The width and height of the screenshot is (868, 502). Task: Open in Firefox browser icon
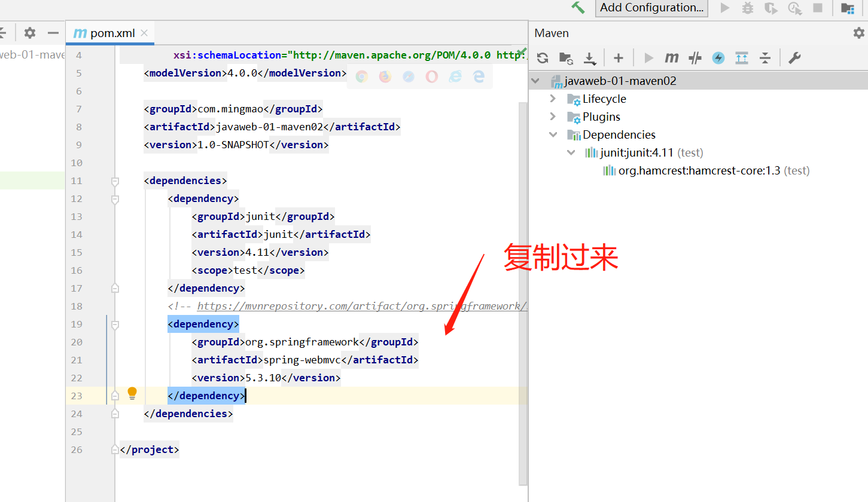[x=385, y=76]
